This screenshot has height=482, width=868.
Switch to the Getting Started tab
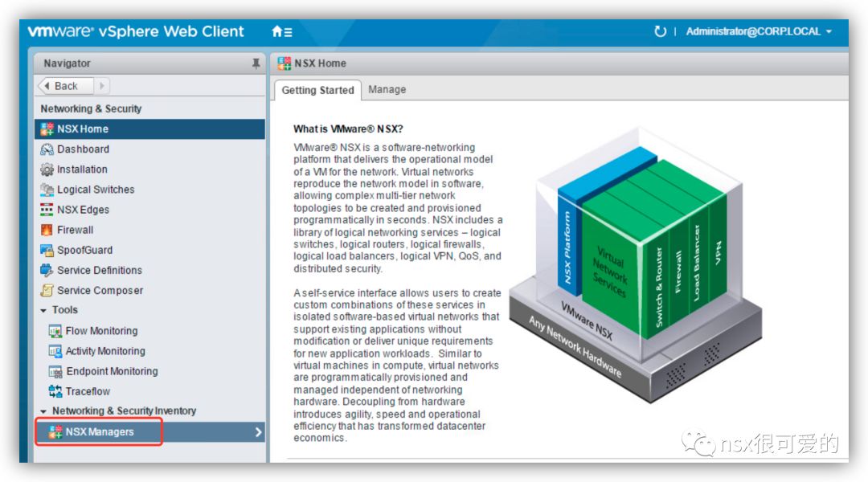317,90
